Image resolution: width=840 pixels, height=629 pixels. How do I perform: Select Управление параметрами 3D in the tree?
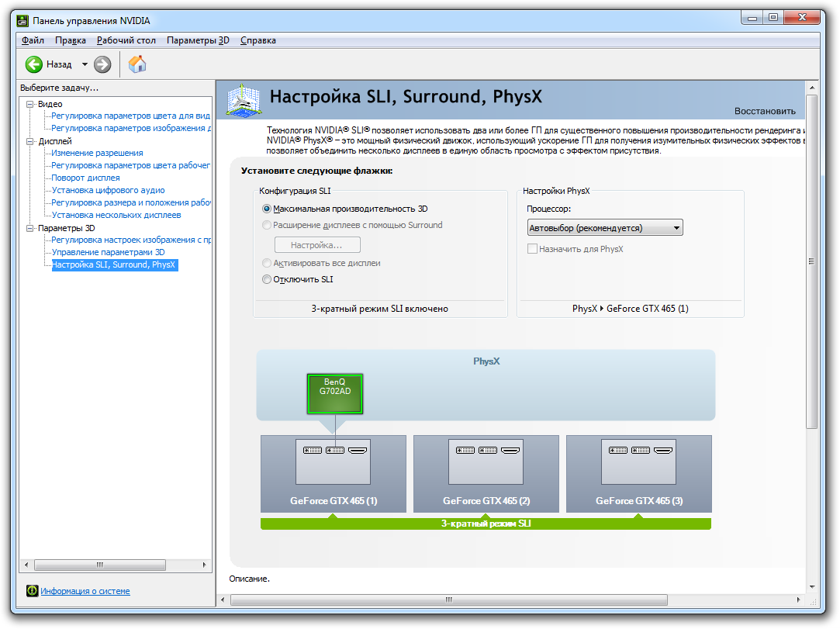pos(108,252)
